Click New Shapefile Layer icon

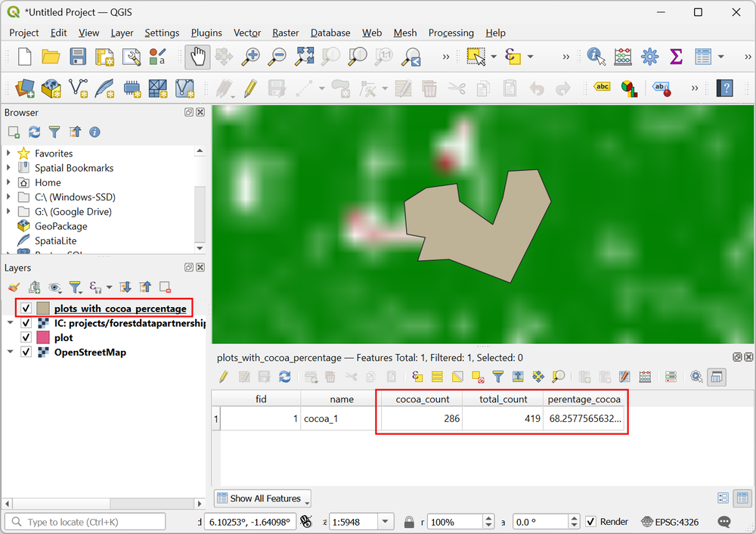tap(78, 88)
